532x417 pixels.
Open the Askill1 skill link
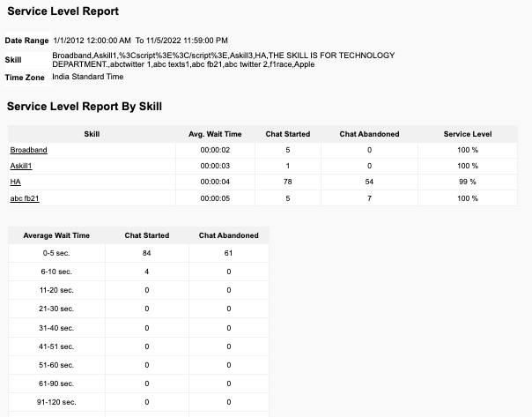(21, 166)
